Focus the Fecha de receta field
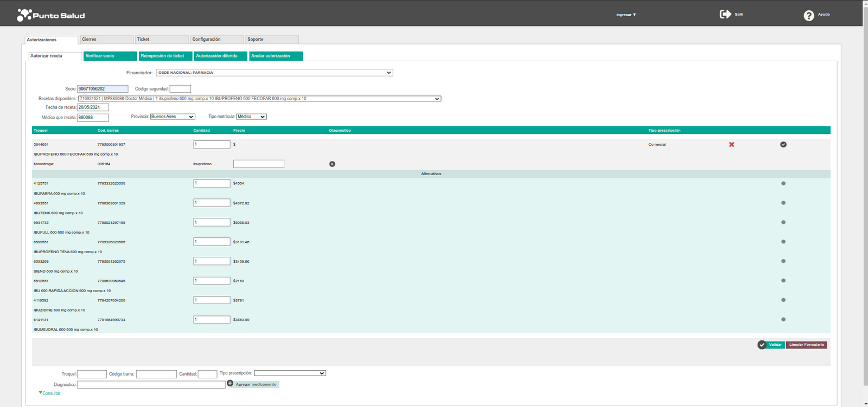This screenshot has height=407, width=868. tap(93, 107)
